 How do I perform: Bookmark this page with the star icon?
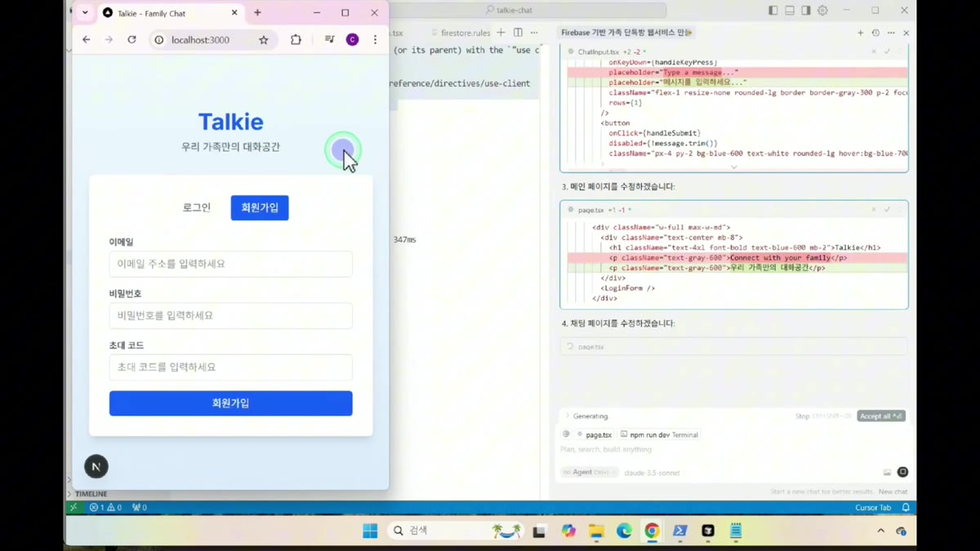263,40
